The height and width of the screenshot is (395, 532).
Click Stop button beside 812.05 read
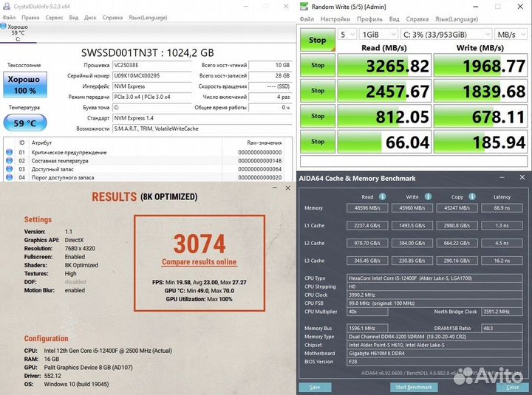pyautogui.click(x=318, y=116)
